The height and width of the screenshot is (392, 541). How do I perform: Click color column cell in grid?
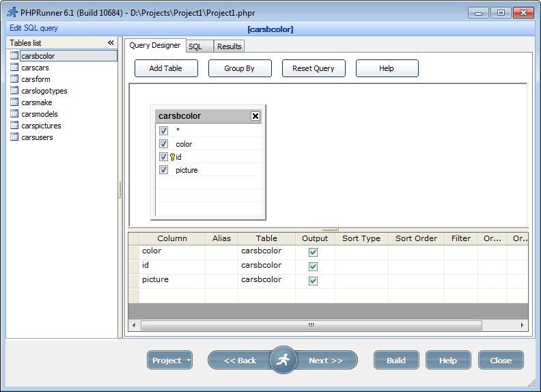[x=172, y=252]
